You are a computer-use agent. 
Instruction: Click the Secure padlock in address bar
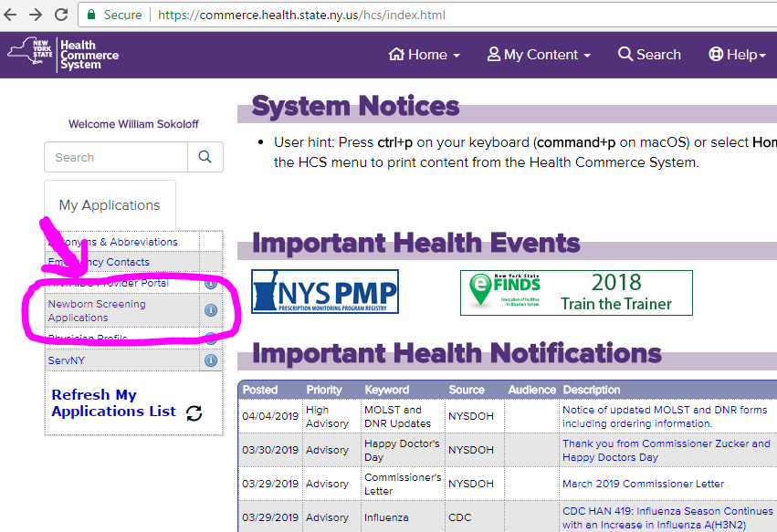(x=90, y=15)
